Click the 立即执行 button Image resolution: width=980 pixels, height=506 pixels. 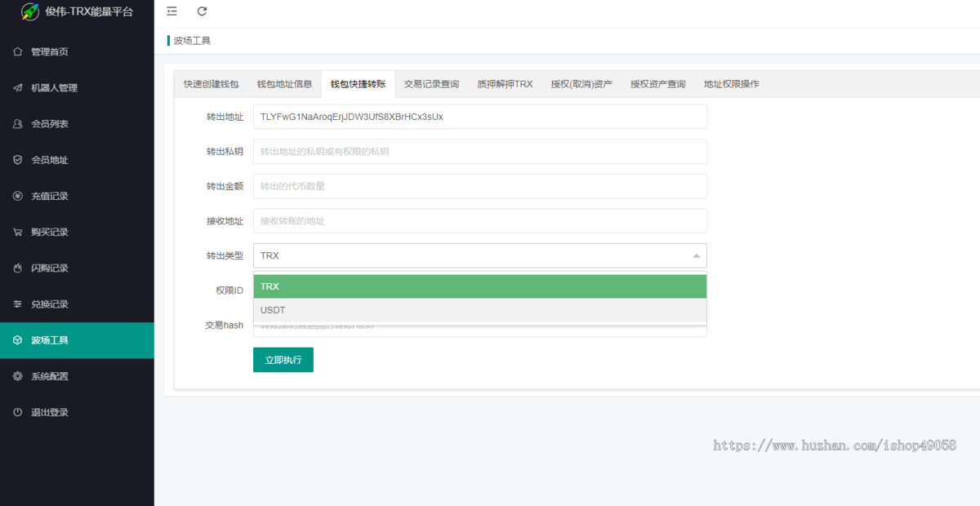point(283,360)
